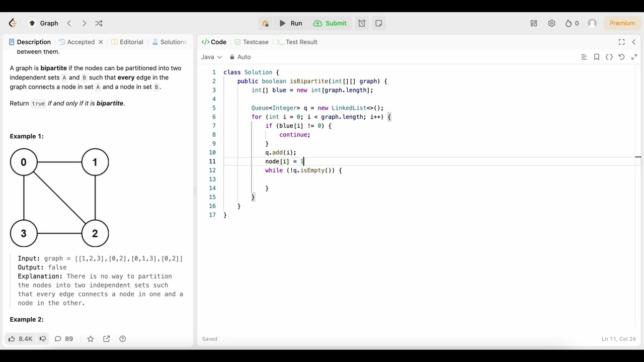
Task: Click node 2 in example graph
Action: coord(95,233)
